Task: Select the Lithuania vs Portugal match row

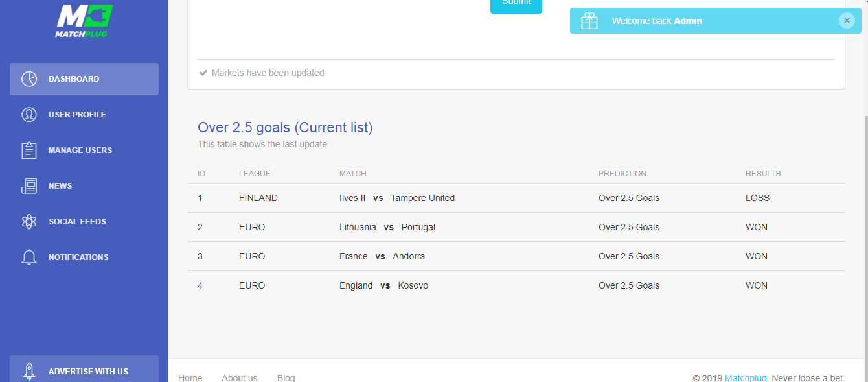Action: (387, 227)
